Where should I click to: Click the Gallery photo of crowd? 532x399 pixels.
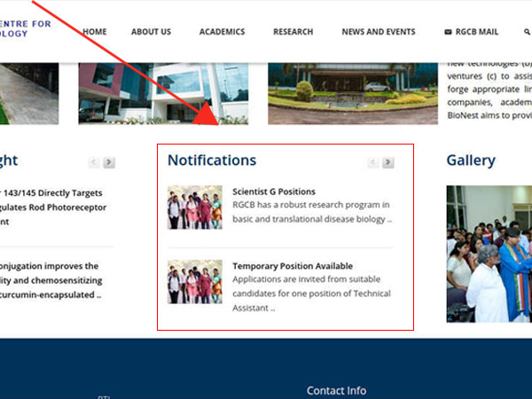489,254
